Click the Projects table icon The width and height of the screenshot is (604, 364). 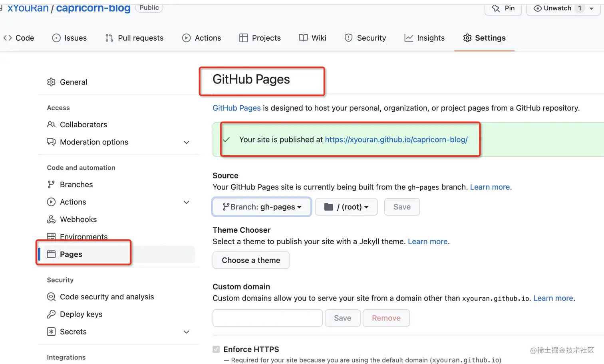click(x=243, y=38)
